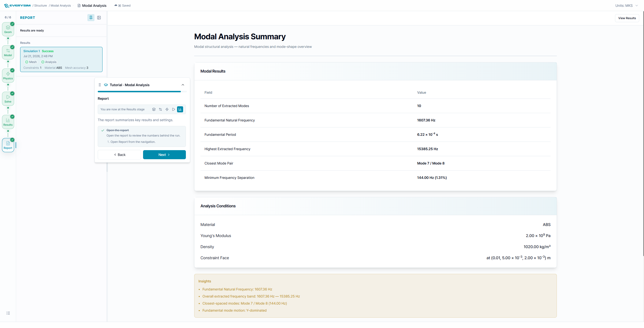This screenshot has width=644, height=328.
Task: Open the Modal Analysis breadcrumb link
Action: tap(61, 6)
